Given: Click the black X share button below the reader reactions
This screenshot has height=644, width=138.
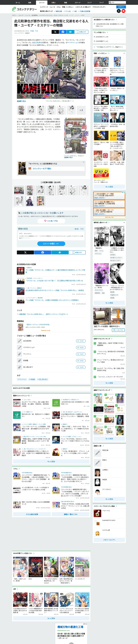Looking at the screenshot, I should 25,252.
